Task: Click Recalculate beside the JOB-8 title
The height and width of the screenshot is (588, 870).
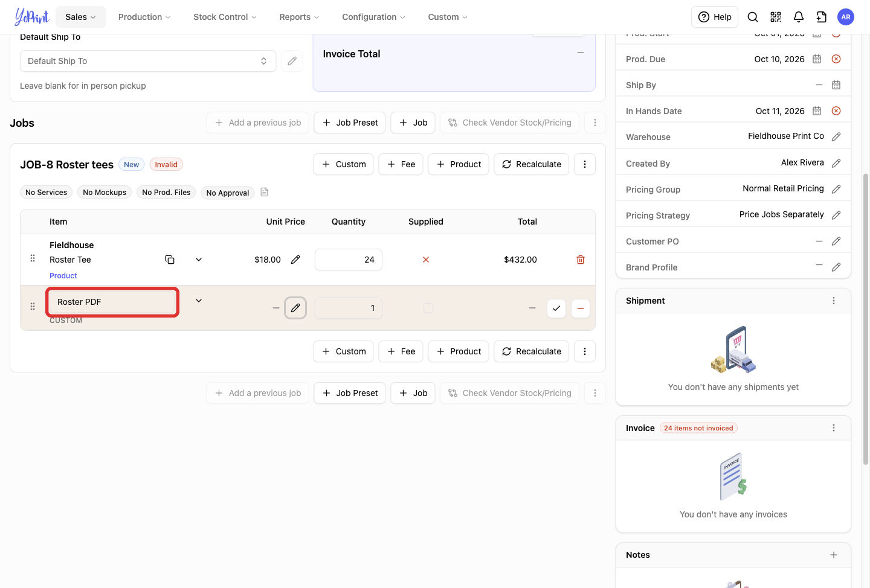Action: pyautogui.click(x=531, y=164)
